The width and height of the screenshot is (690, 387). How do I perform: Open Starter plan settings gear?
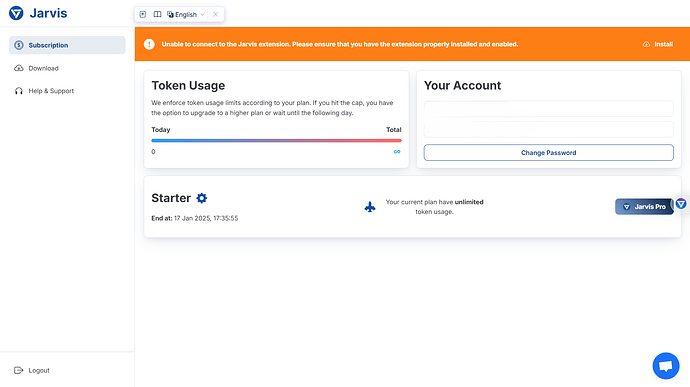[202, 198]
